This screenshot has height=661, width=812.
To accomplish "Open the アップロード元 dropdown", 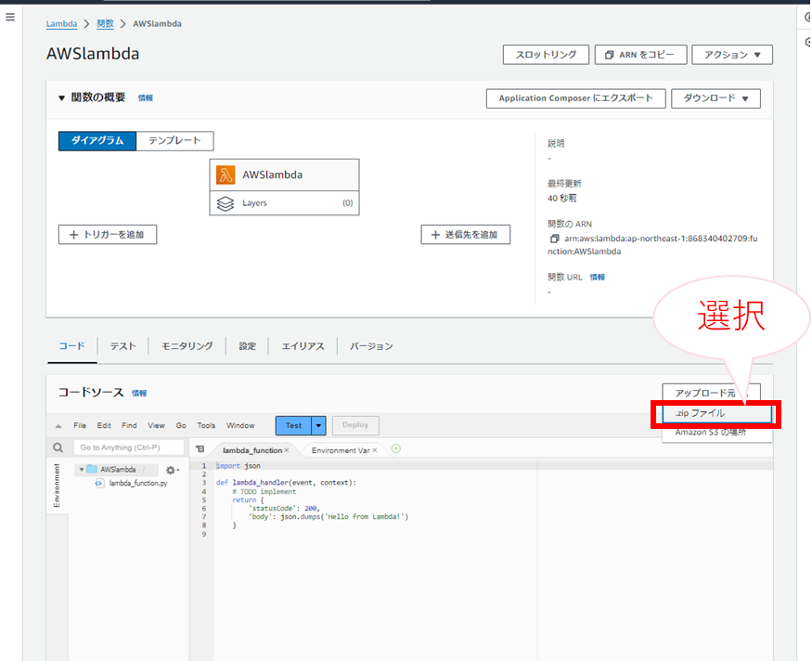I will 711,393.
